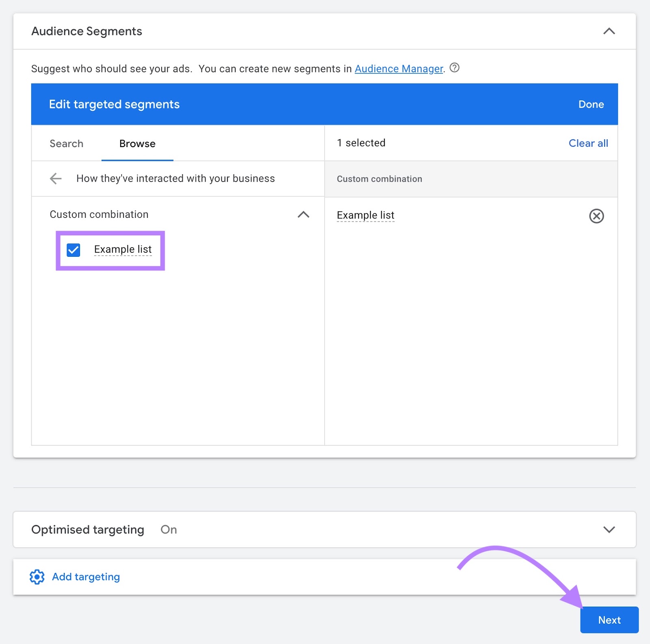
Task: Click the blue Next button
Action: pos(609,620)
